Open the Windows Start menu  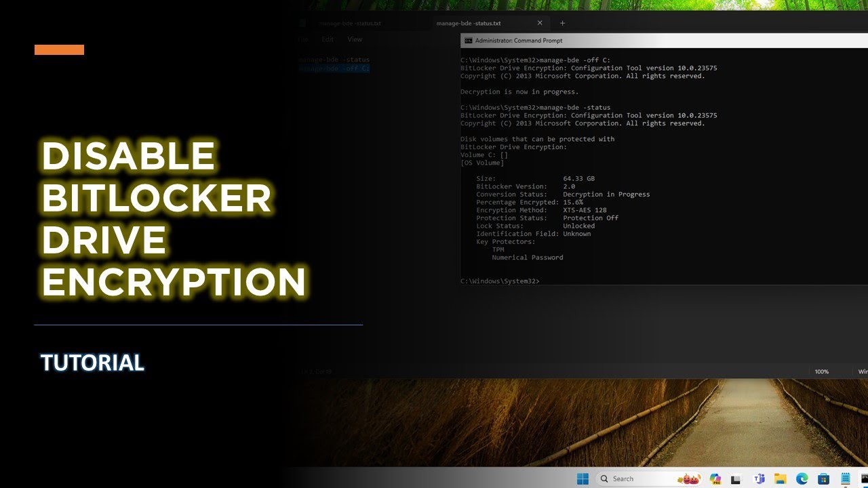pyautogui.click(x=583, y=479)
